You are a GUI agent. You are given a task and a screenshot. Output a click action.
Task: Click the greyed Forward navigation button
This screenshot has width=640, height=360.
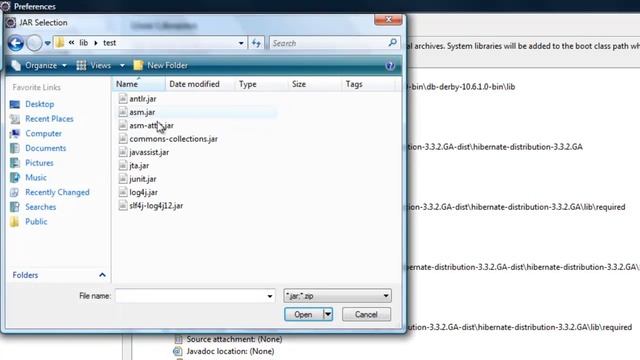(34, 43)
